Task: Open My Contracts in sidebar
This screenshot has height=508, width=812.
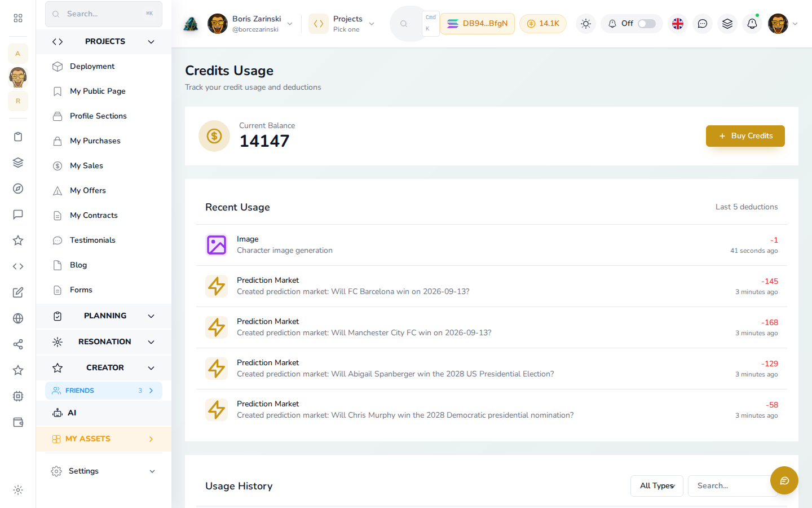Action: click(104, 216)
